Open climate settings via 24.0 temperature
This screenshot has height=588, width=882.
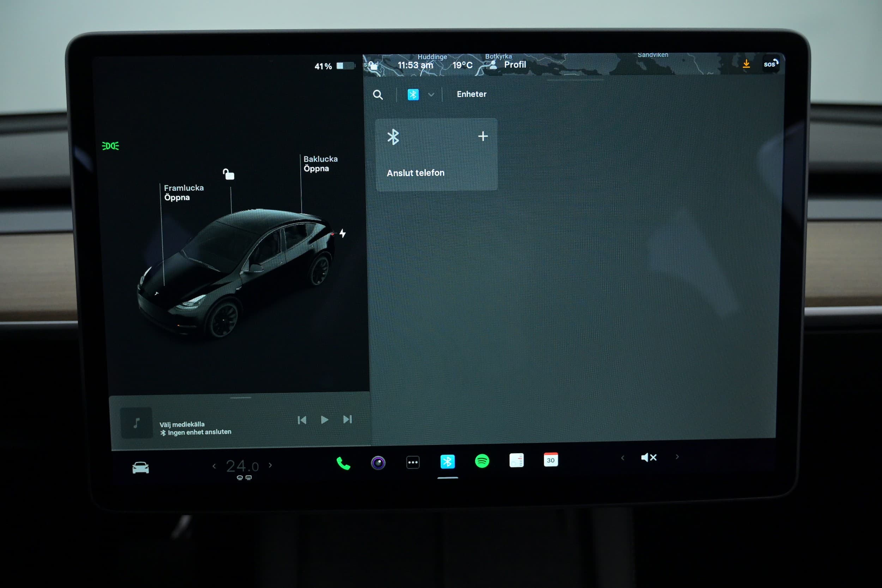[x=242, y=466]
